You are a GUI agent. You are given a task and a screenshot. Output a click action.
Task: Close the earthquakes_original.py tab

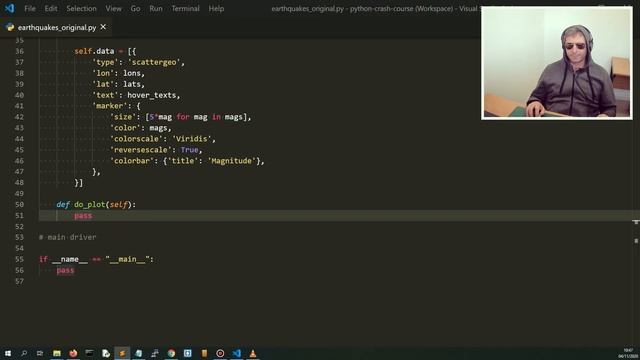coord(103,27)
